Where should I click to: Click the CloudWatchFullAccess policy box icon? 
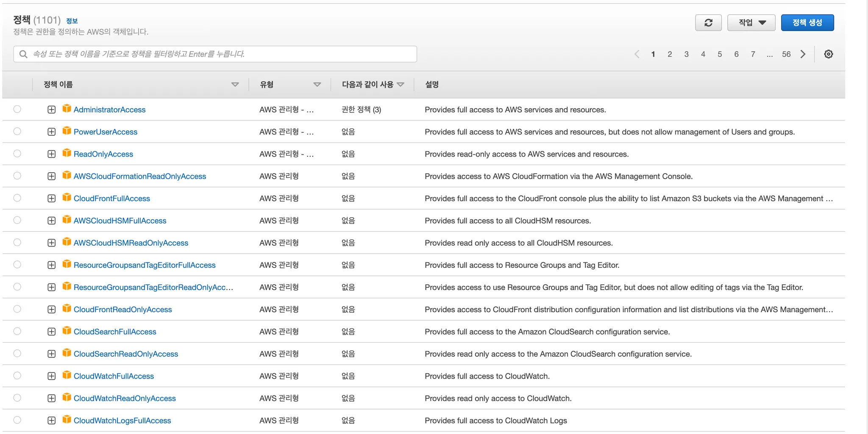point(67,375)
